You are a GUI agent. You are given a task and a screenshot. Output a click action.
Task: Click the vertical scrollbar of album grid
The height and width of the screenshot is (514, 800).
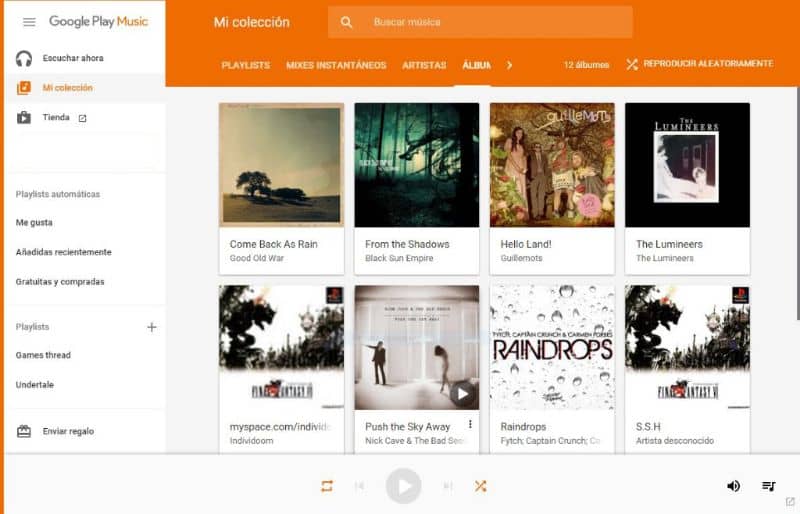[x=797, y=203]
